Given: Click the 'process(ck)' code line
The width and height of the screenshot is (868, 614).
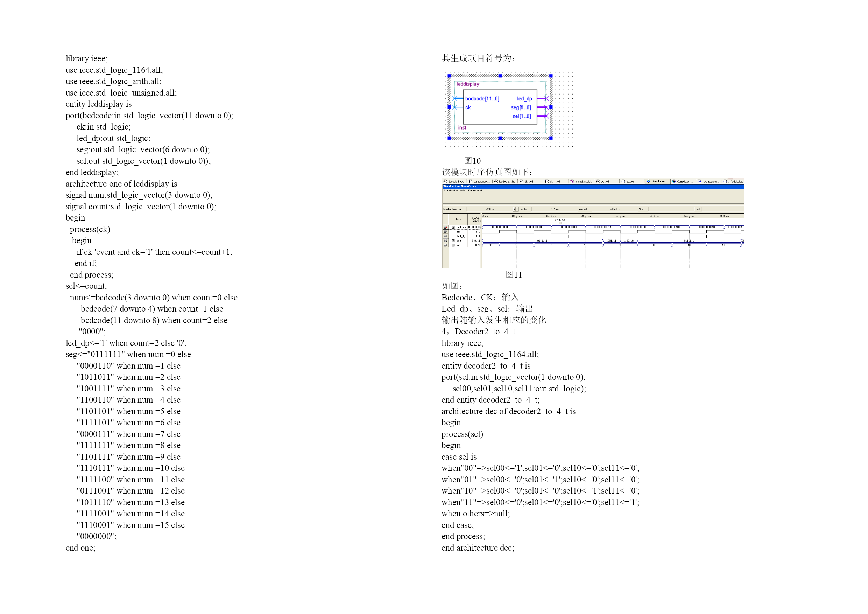Looking at the screenshot, I should click(x=90, y=229).
